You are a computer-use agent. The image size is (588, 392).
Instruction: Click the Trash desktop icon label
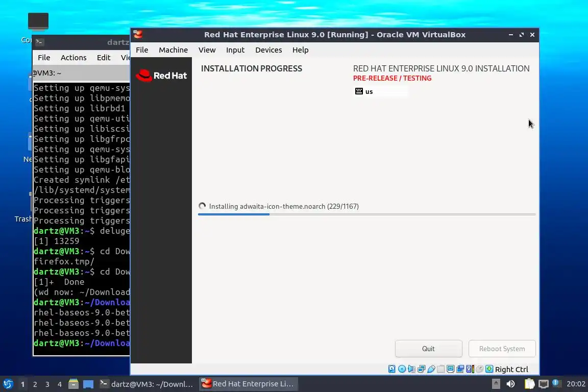click(23, 219)
